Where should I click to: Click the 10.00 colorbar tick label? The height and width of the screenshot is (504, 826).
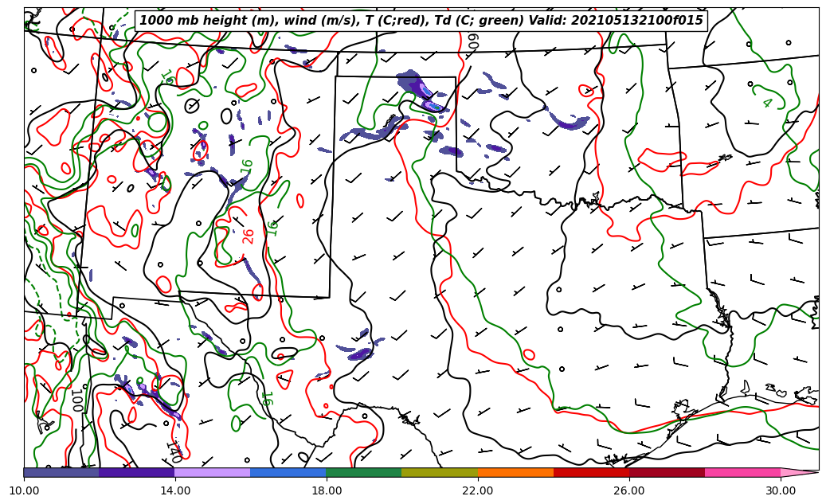[24, 490]
